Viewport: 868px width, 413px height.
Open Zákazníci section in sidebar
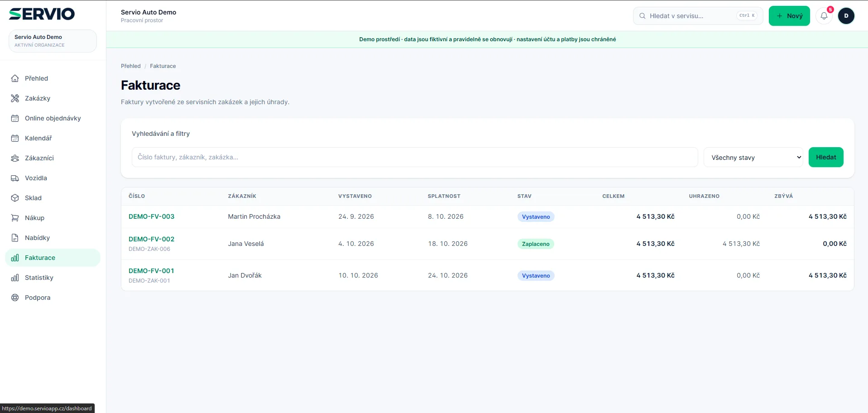point(53,158)
